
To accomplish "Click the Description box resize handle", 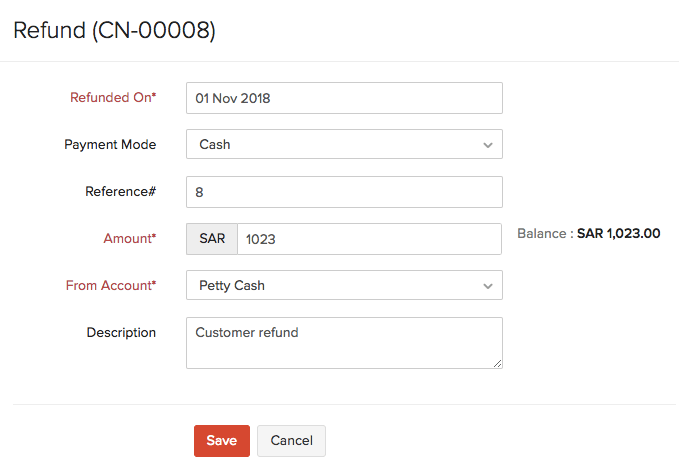I will (497, 363).
